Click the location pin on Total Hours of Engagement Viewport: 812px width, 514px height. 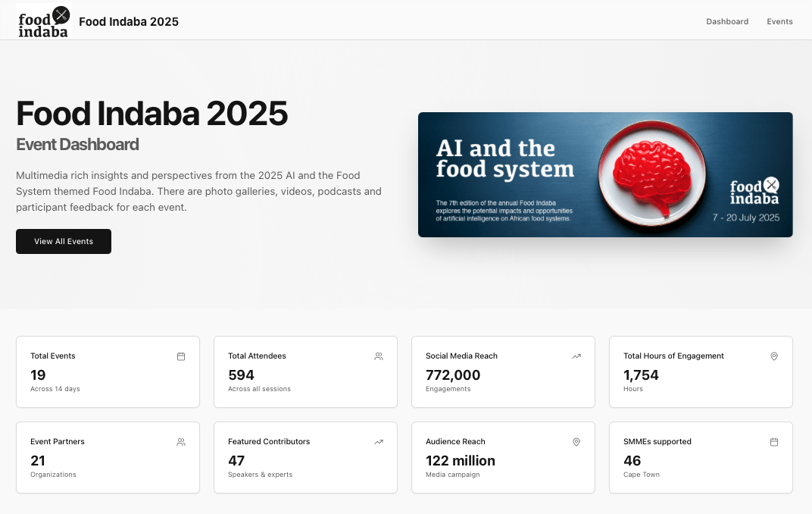[774, 356]
